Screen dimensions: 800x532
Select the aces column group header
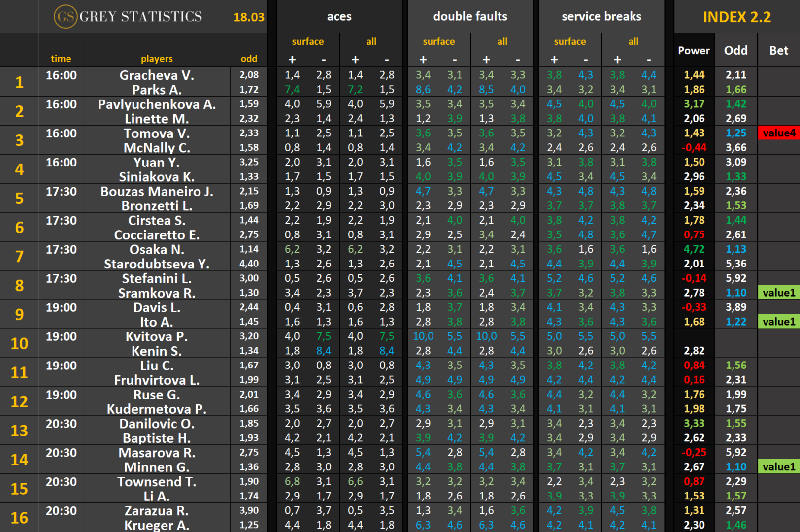(x=339, y=16)
